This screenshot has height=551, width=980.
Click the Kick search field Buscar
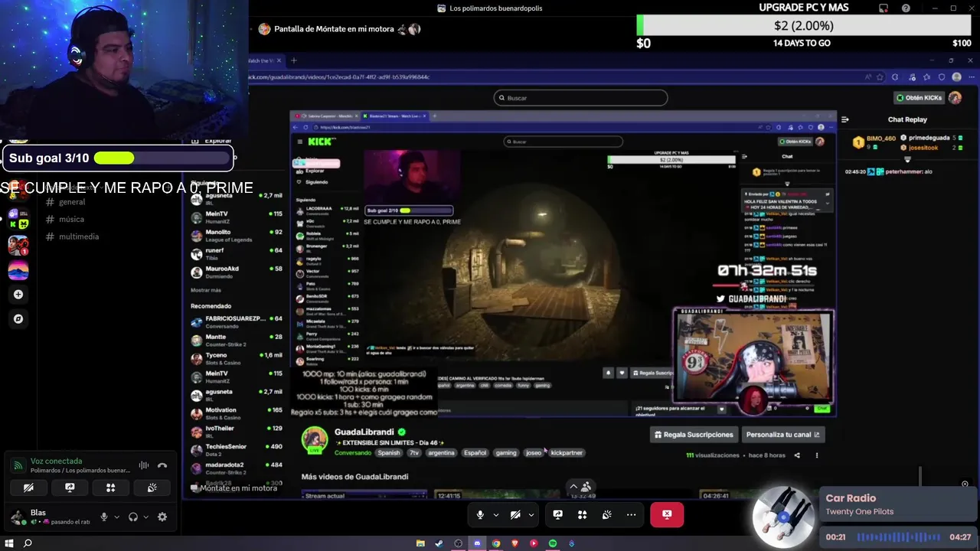[580, 98]
